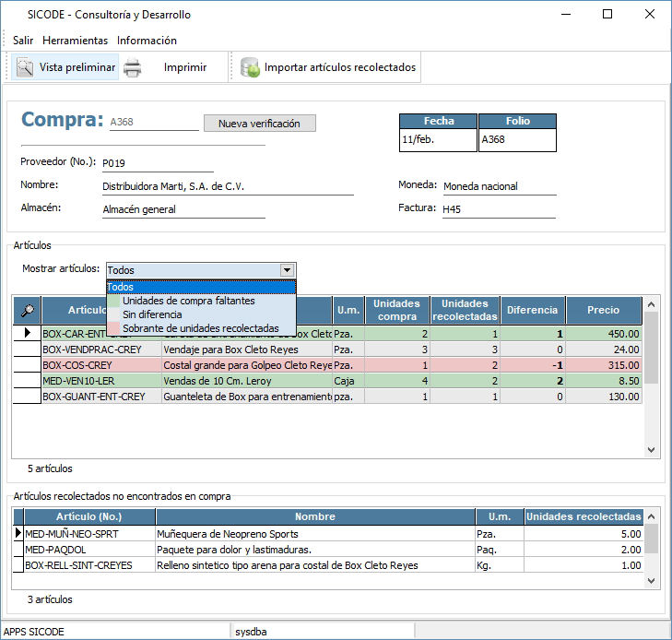
Task: Open the Salir menu
Action: coord(23,41)
